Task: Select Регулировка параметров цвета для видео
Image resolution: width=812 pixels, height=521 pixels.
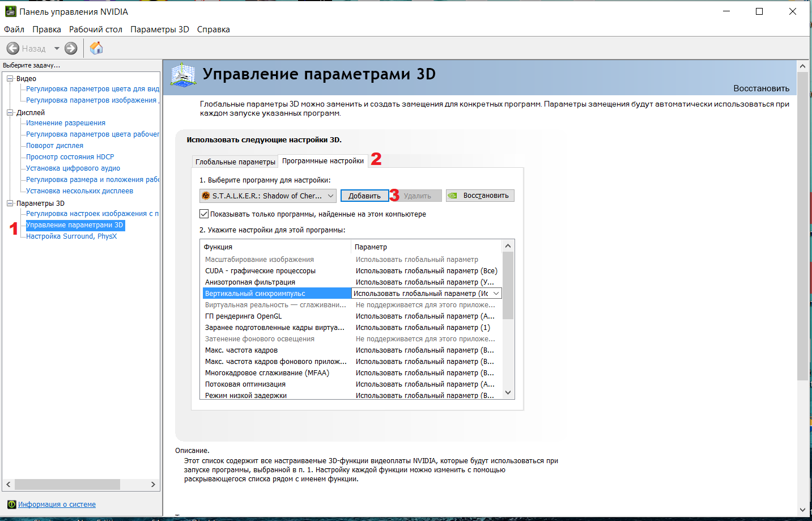Action: [x=92, y=89]
